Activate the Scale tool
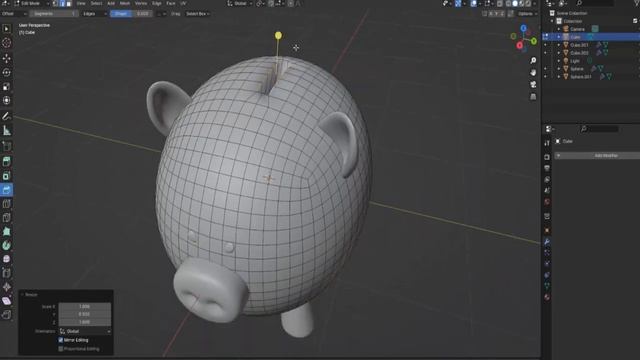Screen dimensions: 640x360 click(7, 87)
